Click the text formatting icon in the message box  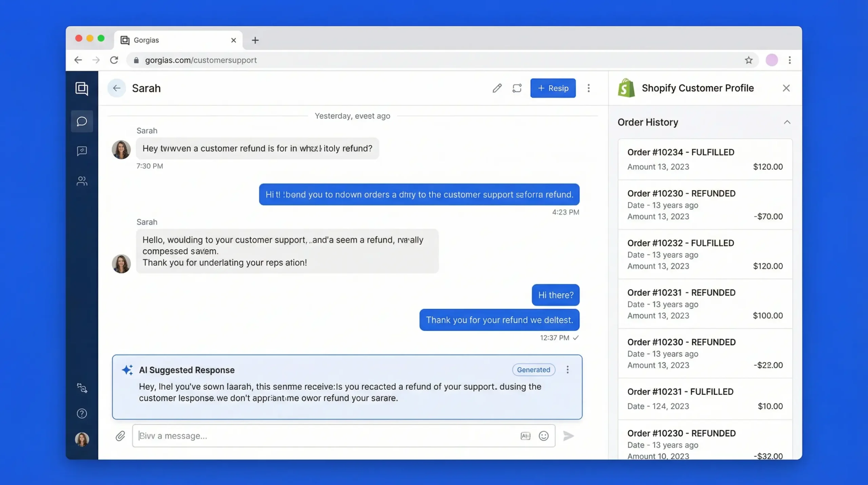pyautogui.click(x=525, y=436)
